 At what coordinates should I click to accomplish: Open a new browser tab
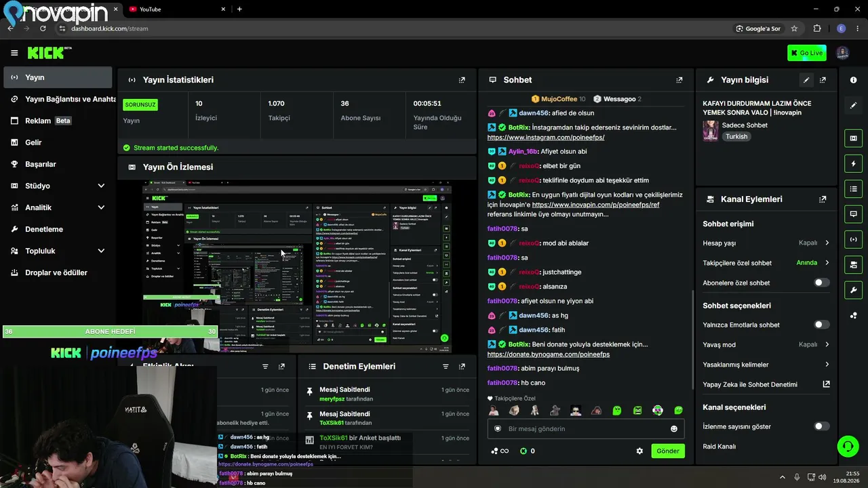tap(239, 9)
